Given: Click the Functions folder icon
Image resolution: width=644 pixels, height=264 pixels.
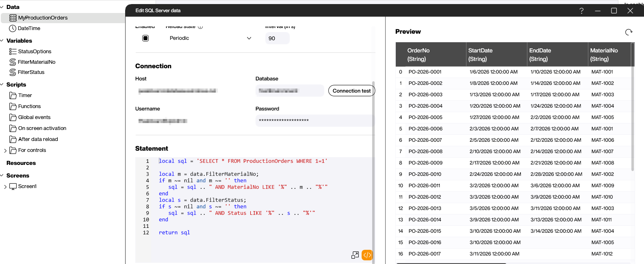Looking at the screenshot, I should click(x=13, y=106).
